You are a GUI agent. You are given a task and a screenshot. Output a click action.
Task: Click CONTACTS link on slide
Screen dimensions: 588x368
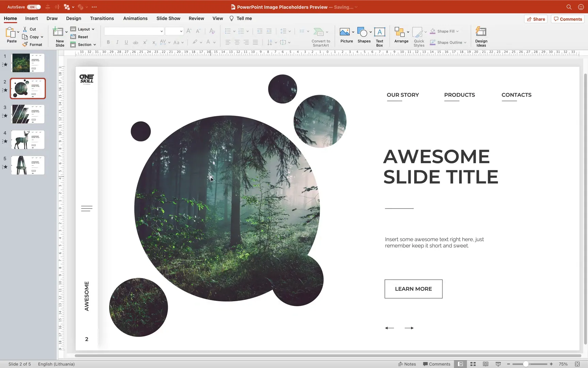[x=516, y=95]
